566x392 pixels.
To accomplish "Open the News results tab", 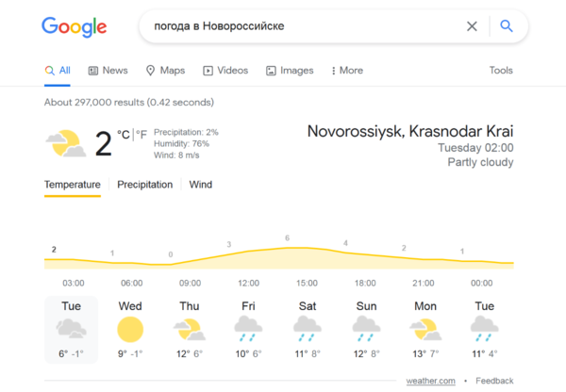I will pyautogui.click(x=108, y=71).
